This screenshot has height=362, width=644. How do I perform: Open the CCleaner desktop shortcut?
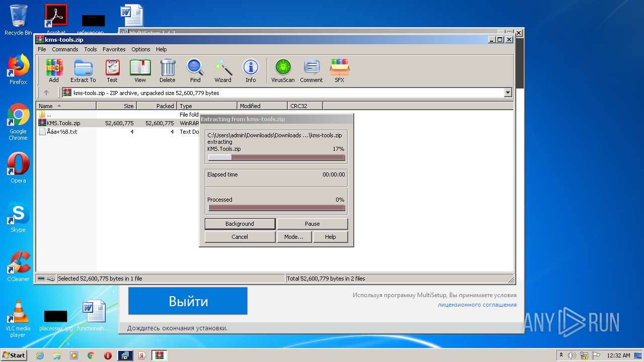(x=18, y=266)
